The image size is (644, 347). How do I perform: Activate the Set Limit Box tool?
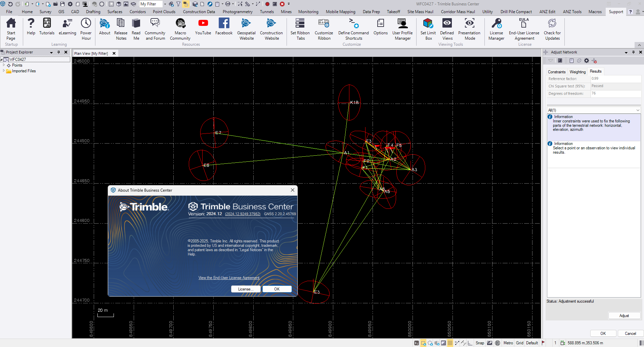pos(428,29)
